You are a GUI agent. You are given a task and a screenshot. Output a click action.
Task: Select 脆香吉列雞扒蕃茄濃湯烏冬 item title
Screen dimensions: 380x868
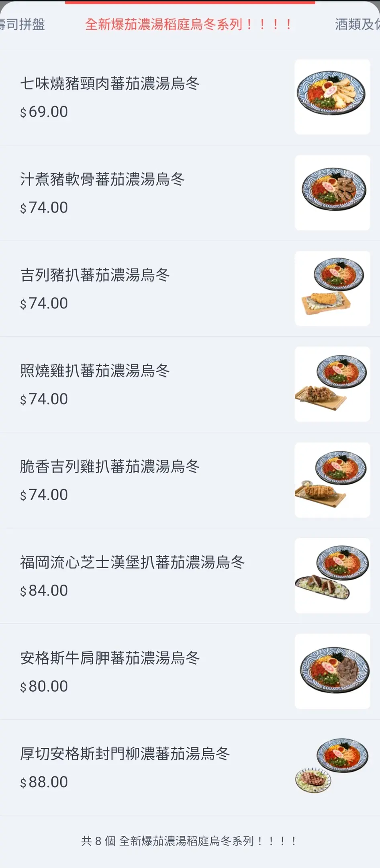110,467
